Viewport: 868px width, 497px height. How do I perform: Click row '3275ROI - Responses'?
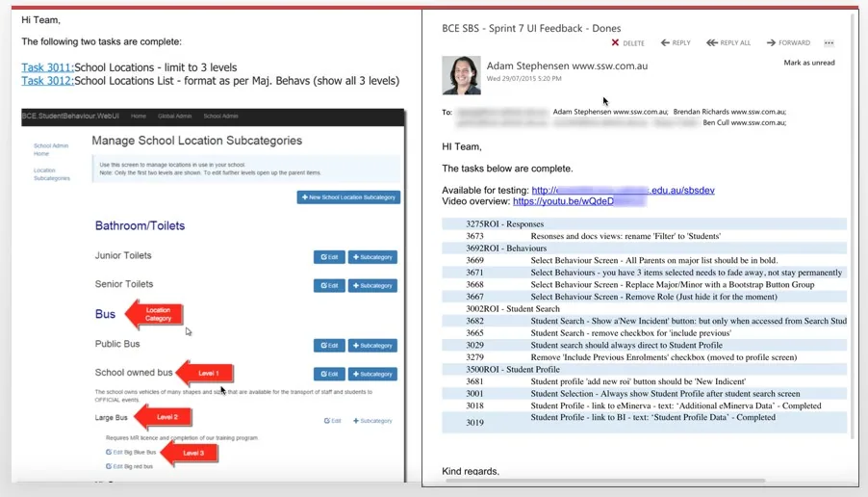click(644, 223)
